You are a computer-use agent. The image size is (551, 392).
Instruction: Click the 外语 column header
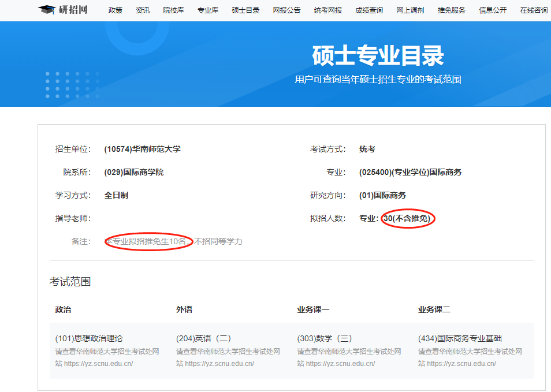(184, 309)
